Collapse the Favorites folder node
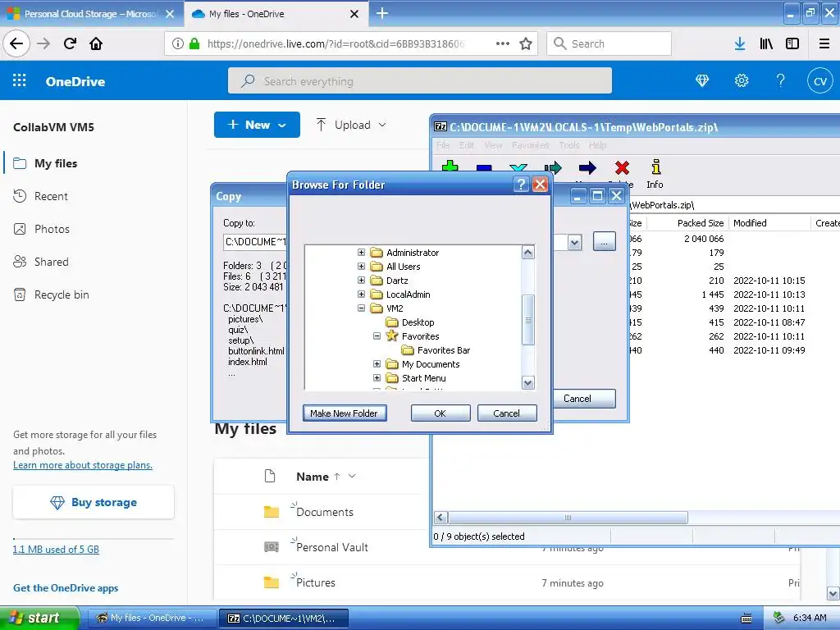Screen dimensions: 840x630 [377, 336]
